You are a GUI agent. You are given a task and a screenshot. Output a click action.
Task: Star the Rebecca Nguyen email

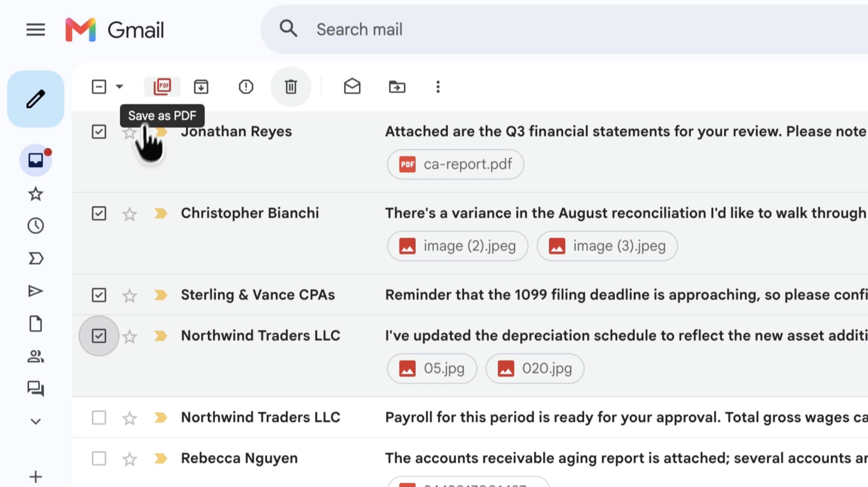pos(129,459)
